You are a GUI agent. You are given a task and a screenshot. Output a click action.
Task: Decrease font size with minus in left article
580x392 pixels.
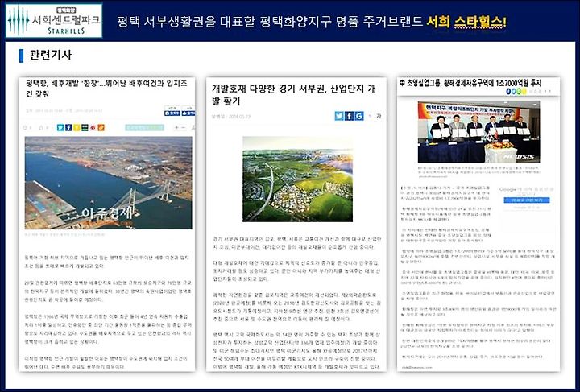184,127
